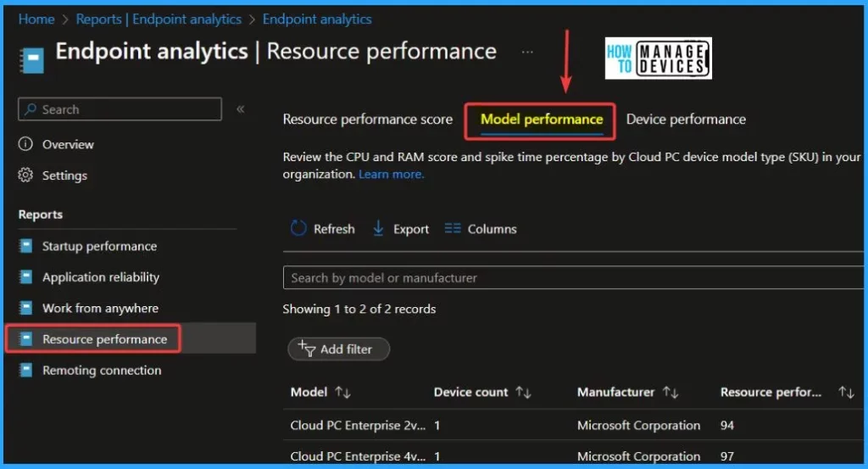The width and height of the screenshot is (868, 469).
Task: Click the Device count column header
Action: tap(470, 392)
